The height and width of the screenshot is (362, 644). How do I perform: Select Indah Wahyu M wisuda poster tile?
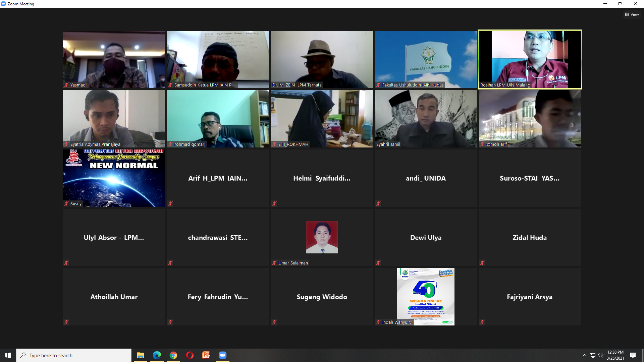click(426, 297)
